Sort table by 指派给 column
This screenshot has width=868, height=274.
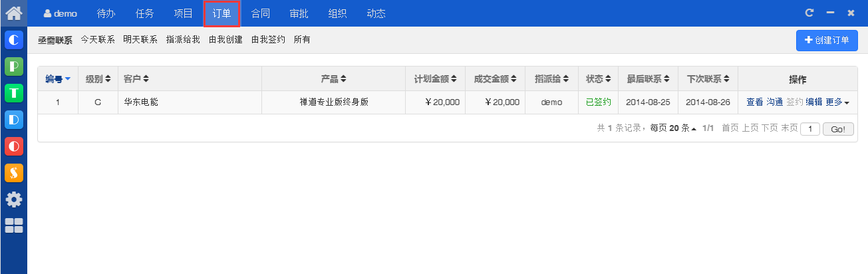point(551,79)
